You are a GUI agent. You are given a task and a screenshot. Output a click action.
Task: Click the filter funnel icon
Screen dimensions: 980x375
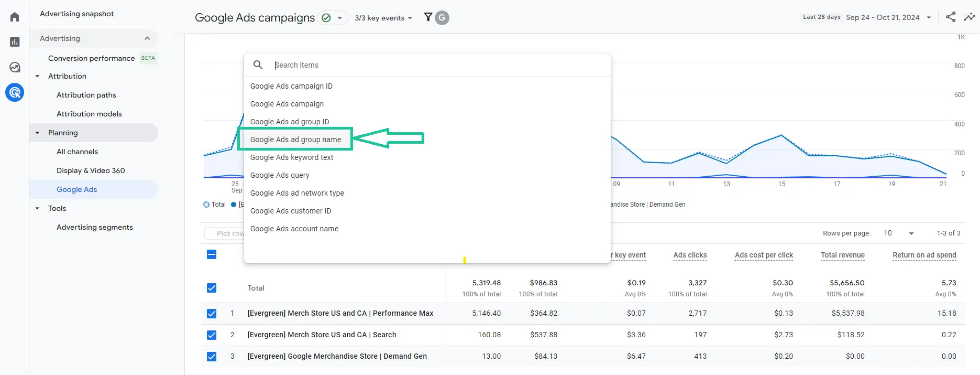pyautogui.click(x=428, y=17)
